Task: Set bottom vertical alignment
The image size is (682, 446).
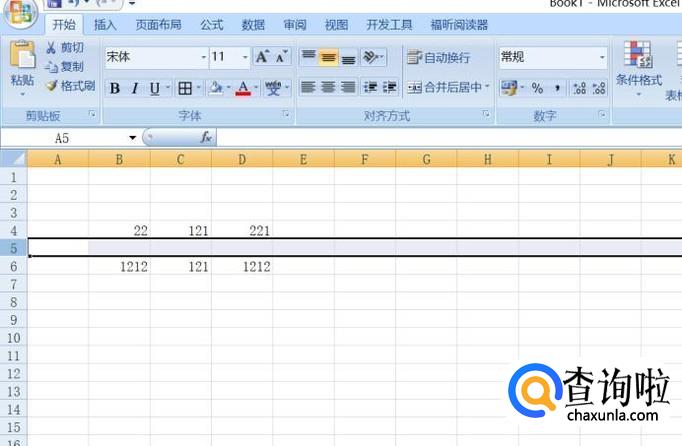Action: click(x=348, y=57)
